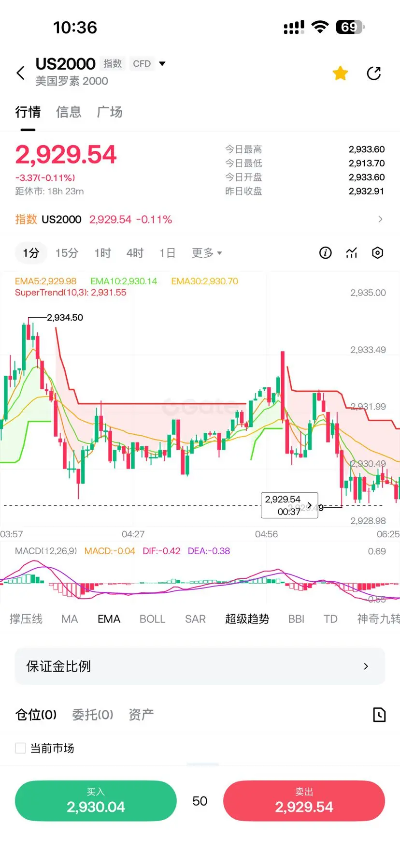The height and width of the screenshot is (868, 400).
Task: Select the 1日 timeframe
Action: tap(167, 253)
